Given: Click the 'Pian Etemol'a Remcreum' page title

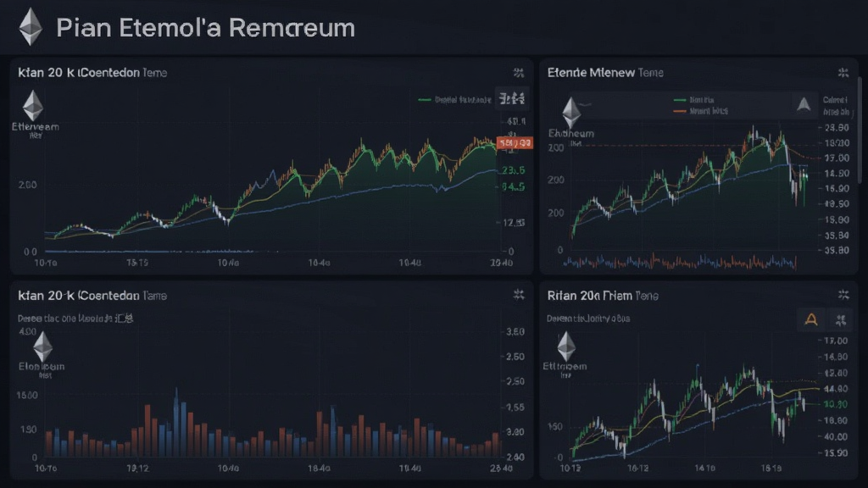Looking at the screenshot, I should (x=205, y=28).
